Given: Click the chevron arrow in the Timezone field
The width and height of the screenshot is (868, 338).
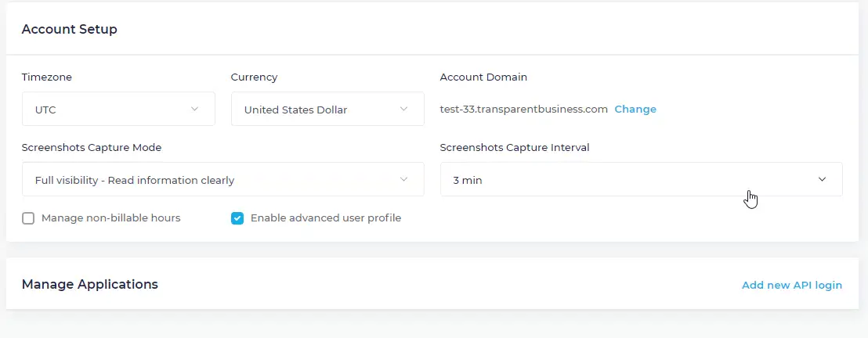Looking at the screenshot, I should tap(194, 109).
